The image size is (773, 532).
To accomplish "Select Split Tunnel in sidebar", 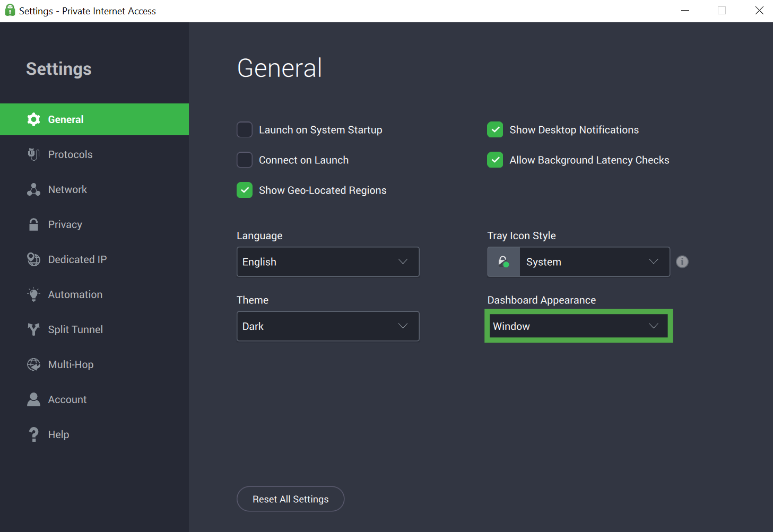I will (x=94, y=329).
